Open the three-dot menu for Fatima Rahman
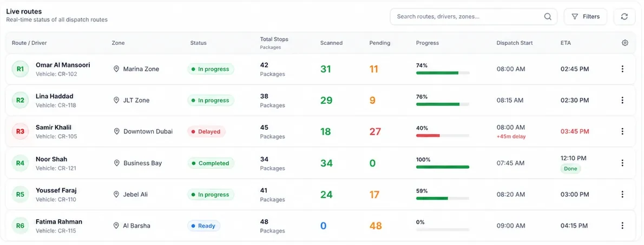This screenshot has height=245, width=644. [x=622, y=226]
